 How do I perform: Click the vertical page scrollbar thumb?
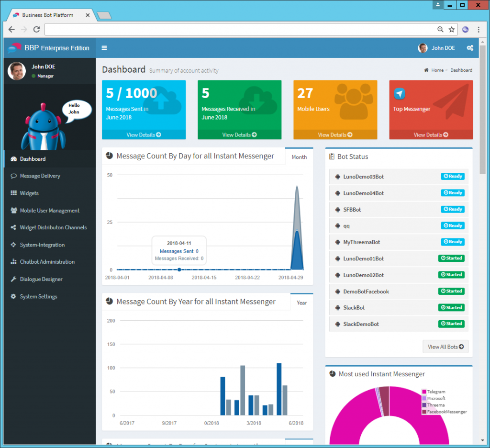tap(482, 110)
